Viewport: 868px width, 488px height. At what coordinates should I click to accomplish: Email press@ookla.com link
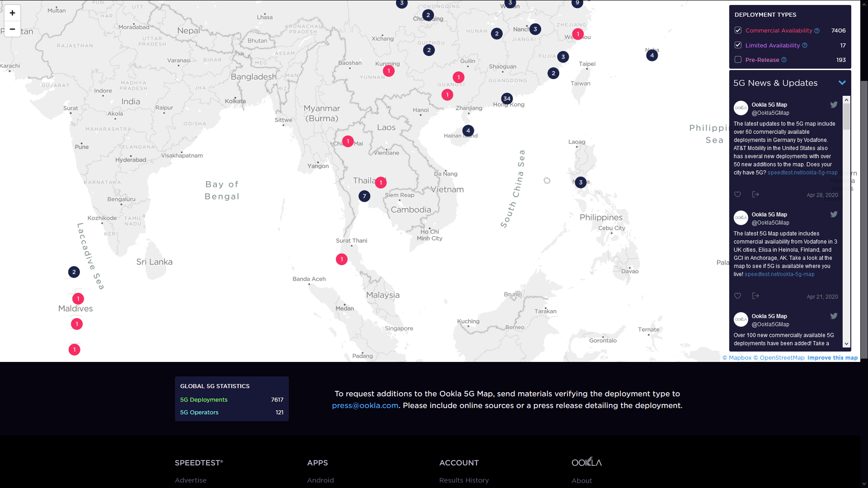tap(365, 405)
